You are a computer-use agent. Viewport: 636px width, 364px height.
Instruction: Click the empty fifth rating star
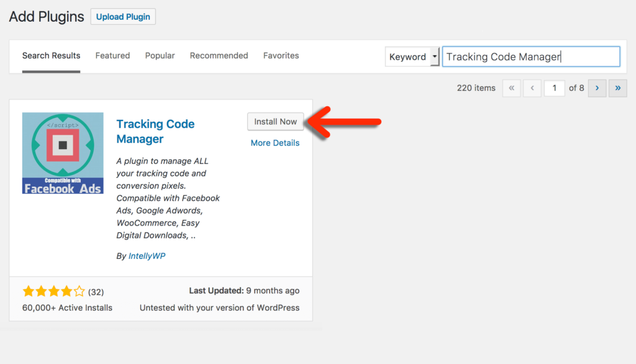[x=79, y=291]
